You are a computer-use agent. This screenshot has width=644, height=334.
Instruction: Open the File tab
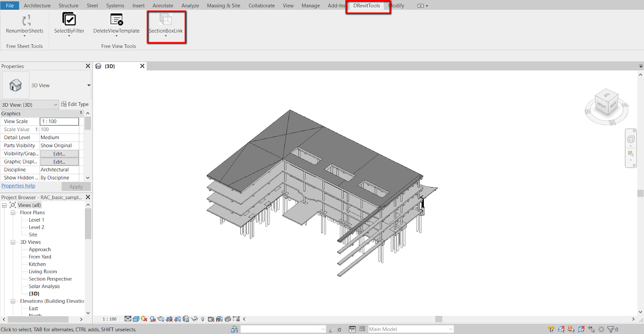[10, 5]
